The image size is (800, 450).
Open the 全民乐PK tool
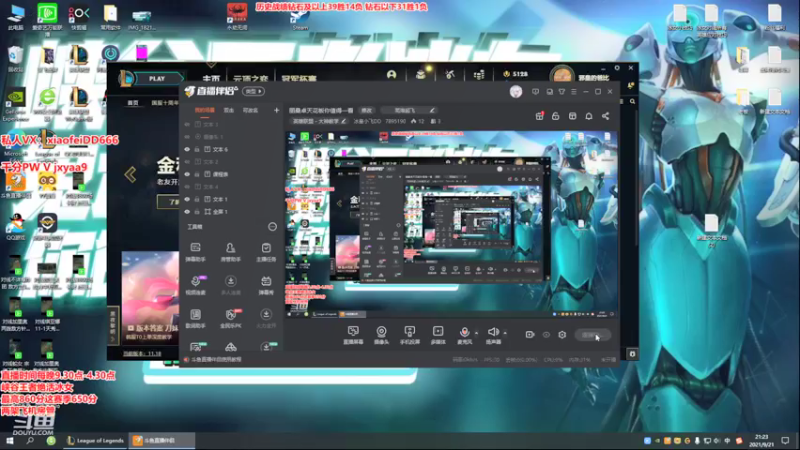231,318
